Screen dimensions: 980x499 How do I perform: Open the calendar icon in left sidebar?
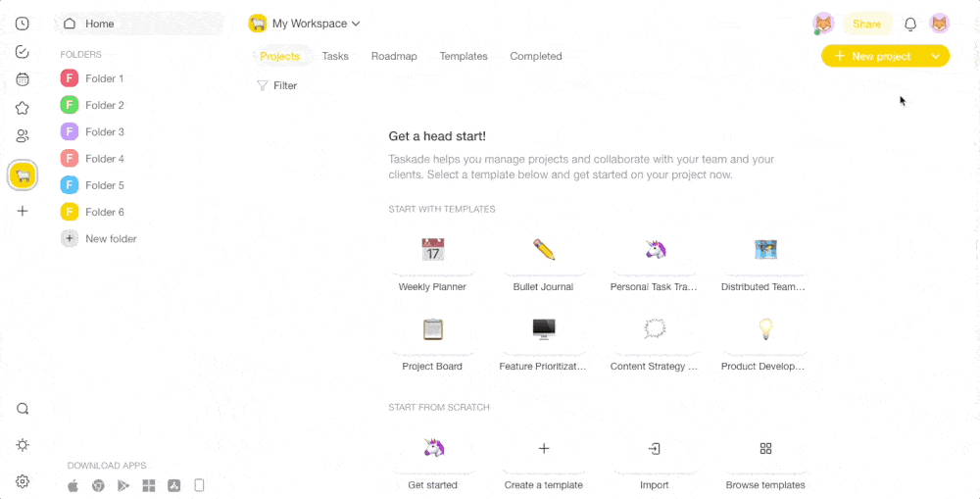pos(23,79)
